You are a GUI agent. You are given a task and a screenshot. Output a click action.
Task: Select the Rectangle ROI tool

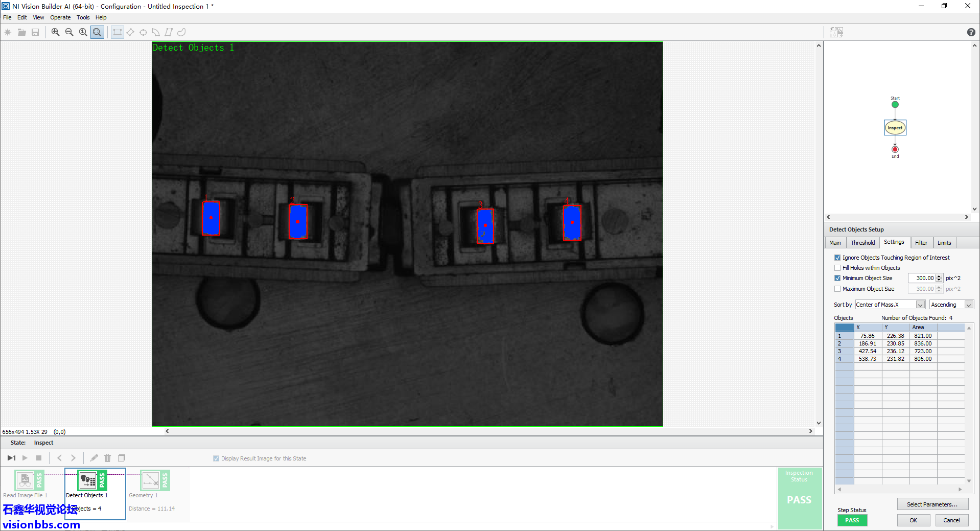tap(118, 32)
